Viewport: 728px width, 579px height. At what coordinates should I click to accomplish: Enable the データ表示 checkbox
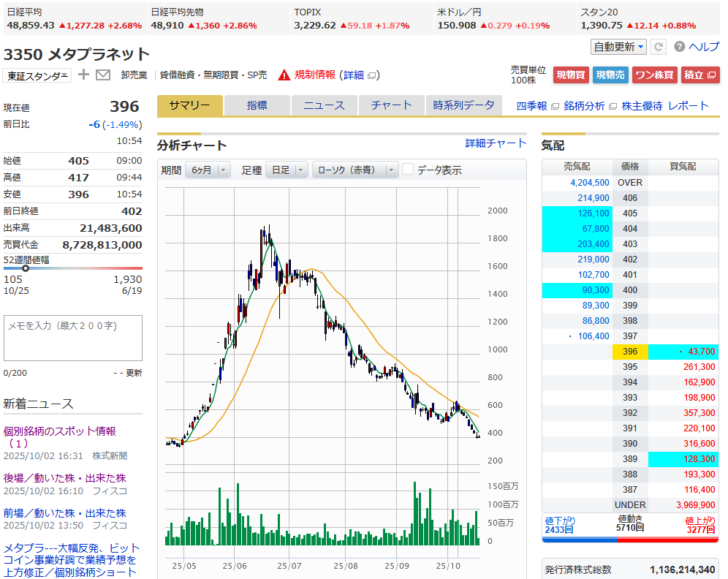[x=408, y=170]
